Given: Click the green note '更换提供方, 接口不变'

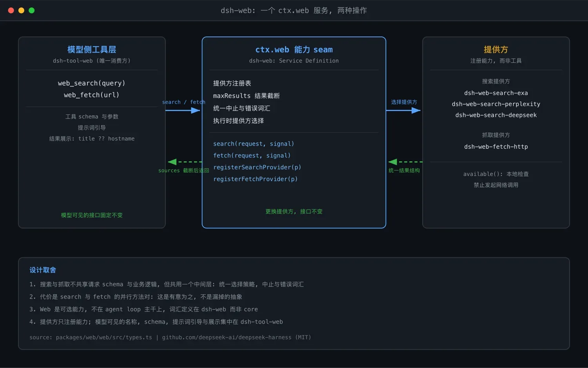Looking at the screenshot, I should tap(294, 211).
